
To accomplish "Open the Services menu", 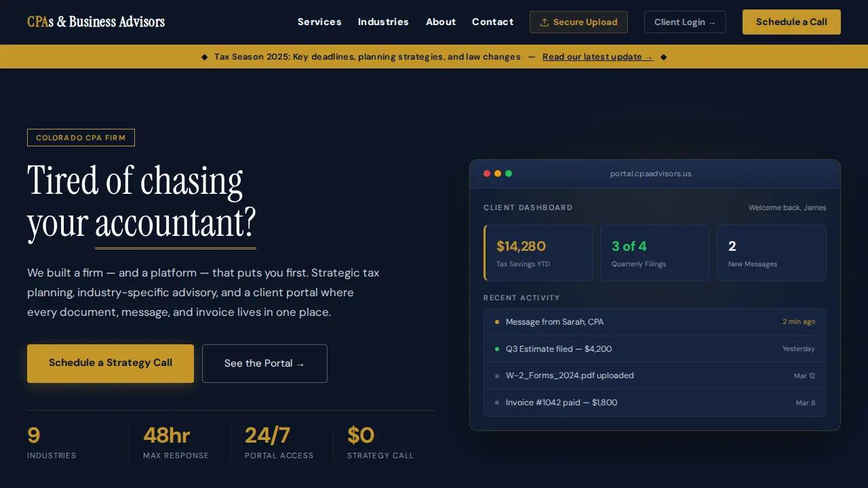I will coord(319,22).
